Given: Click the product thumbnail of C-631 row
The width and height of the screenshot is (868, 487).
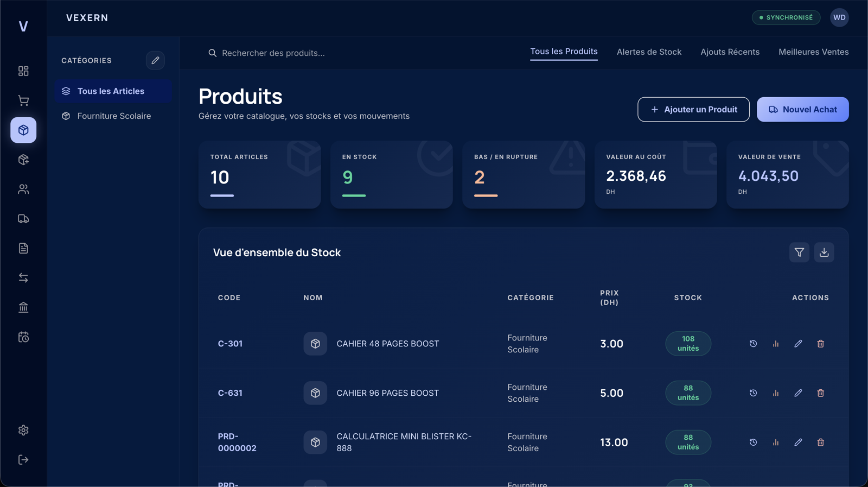Looking at the screenshot, I should pos(315,393).
